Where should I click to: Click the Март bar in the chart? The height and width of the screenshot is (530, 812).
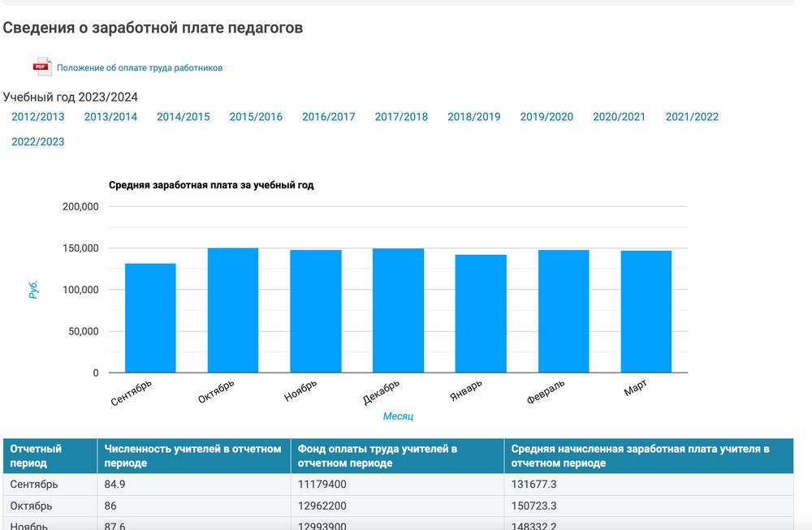(646, 312)
